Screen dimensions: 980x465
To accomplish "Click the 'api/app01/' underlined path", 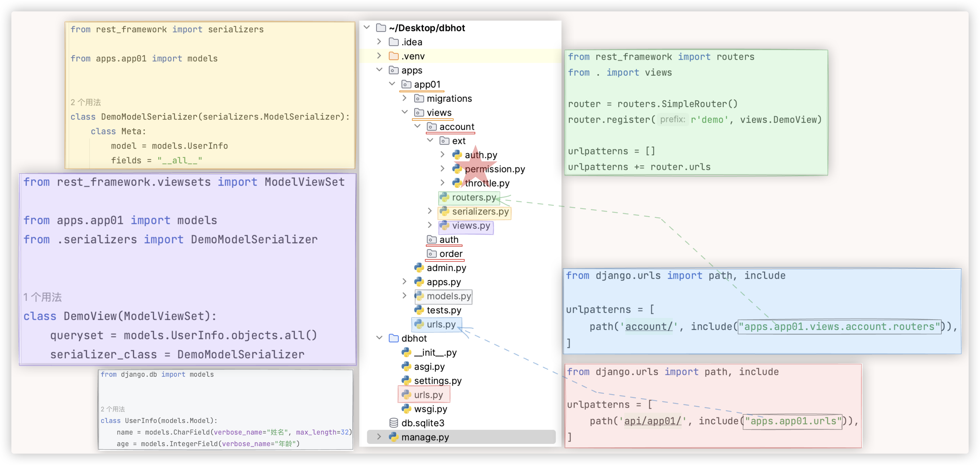I will tap(652, 421).
